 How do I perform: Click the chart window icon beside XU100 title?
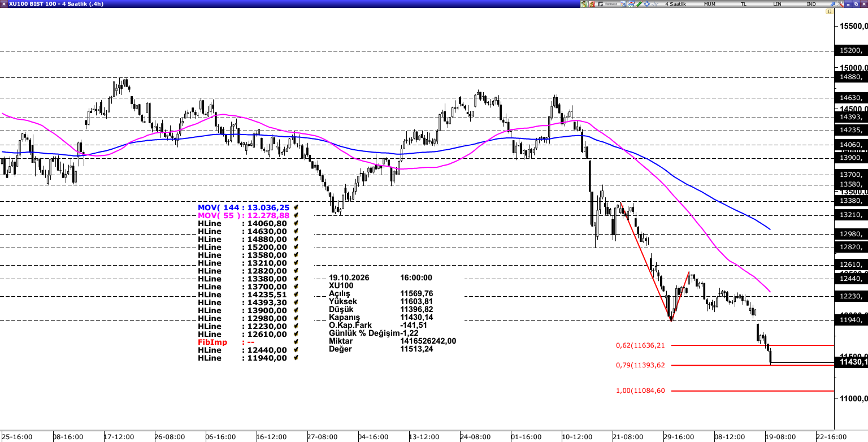point(4,4)
